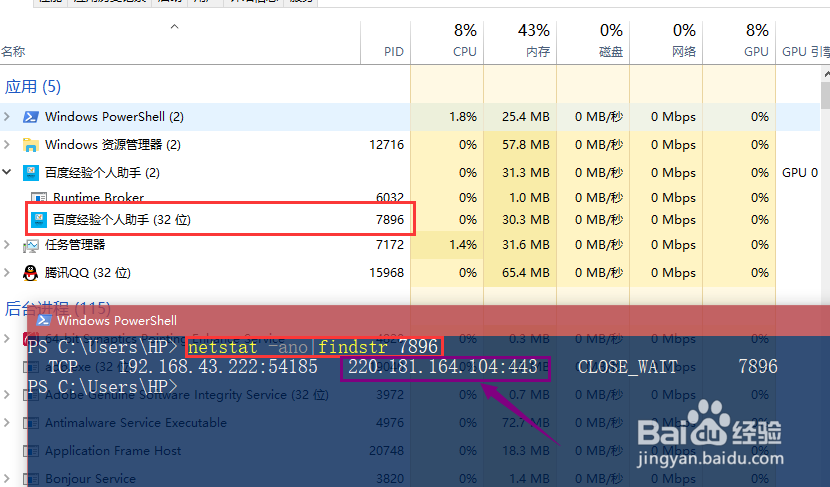The image size is (830, 487).
Task: Click the 任务管理器 process icon
Action: tap(30, 245)
